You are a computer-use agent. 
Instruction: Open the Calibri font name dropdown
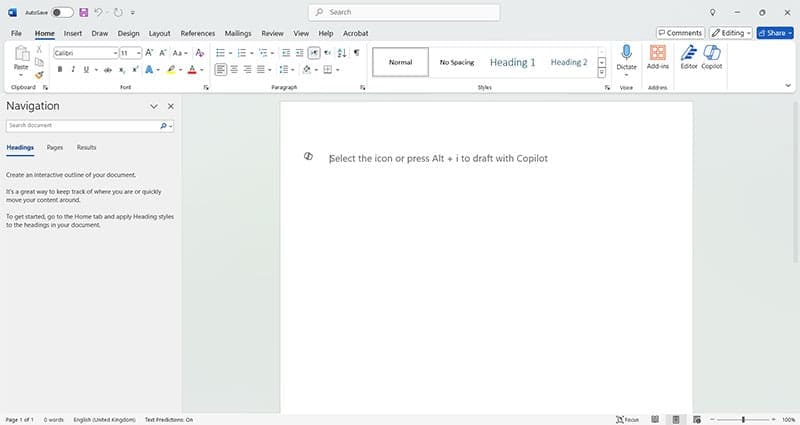113,53
